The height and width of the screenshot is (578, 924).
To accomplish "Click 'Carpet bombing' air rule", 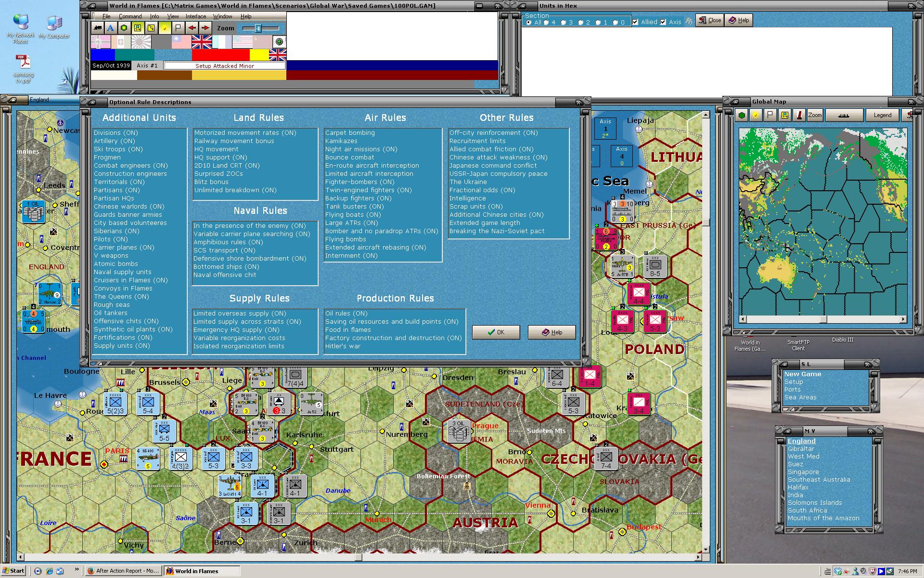I will [350, 132].
